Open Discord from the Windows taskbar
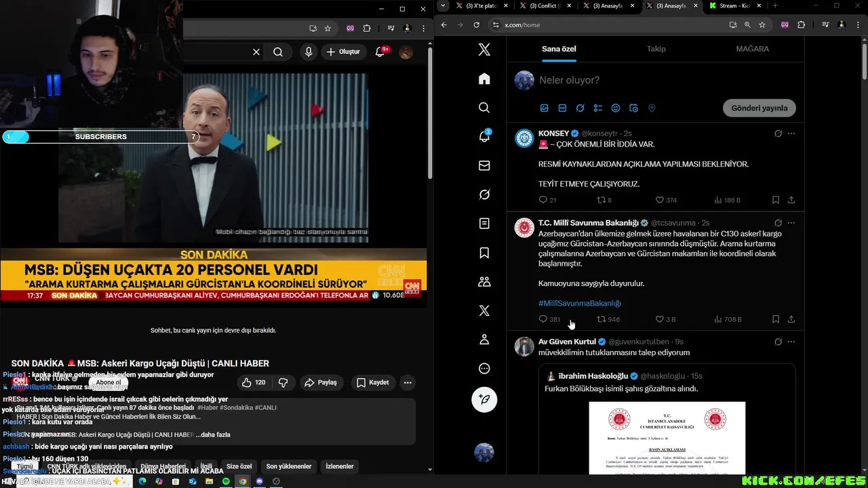The width and height of the screenshot is (868, 488). point(259,481)
